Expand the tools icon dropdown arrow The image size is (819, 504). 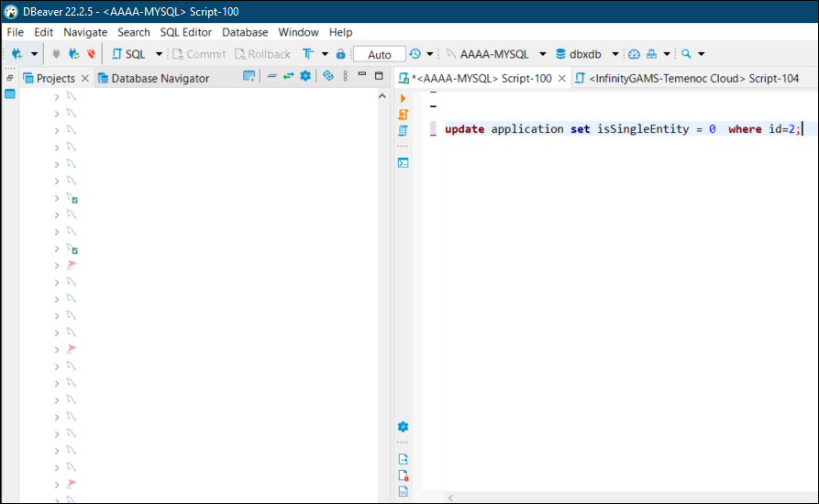pyautogui.click(x=667, y=54)
